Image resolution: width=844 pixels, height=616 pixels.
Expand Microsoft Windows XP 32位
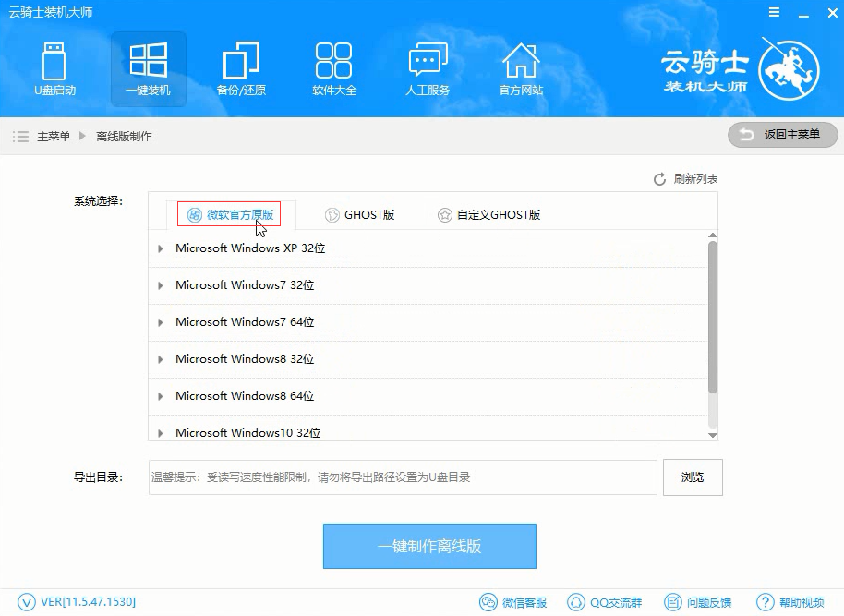coord(160,248)
